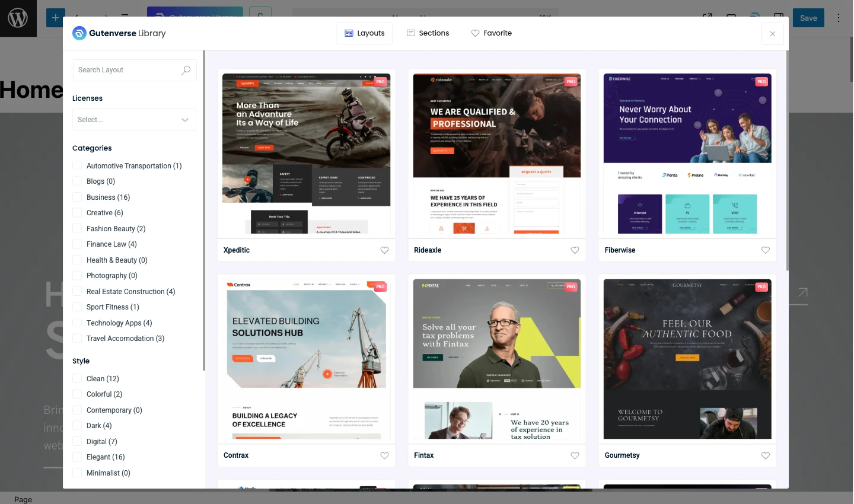Open the Favorite tab
This screenshot has height=504, width=854.
491,33
